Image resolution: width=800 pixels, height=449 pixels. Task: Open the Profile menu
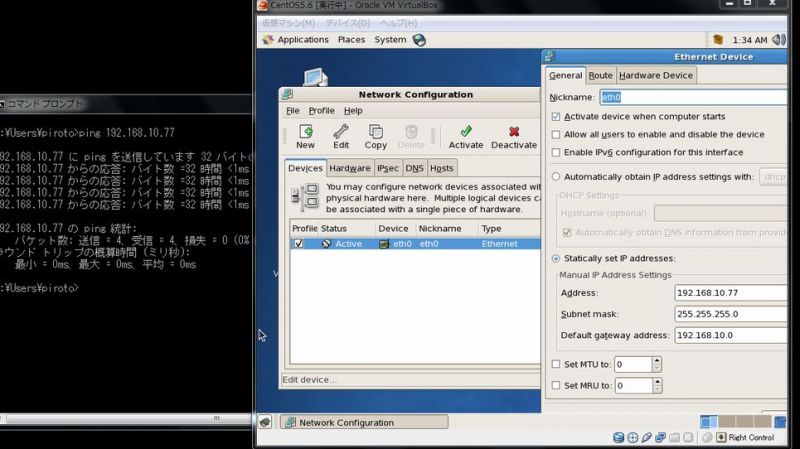click(x=321, y=110)
